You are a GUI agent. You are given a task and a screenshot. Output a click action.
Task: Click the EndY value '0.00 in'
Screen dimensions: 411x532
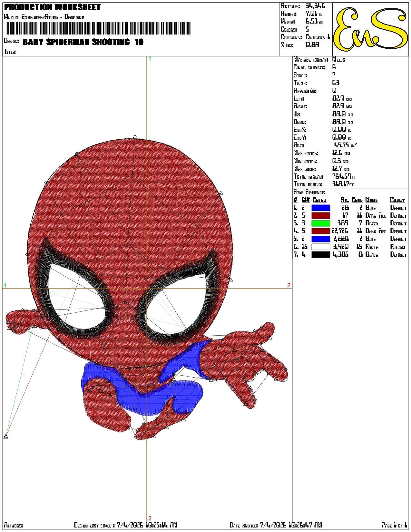tap(342, 137)
